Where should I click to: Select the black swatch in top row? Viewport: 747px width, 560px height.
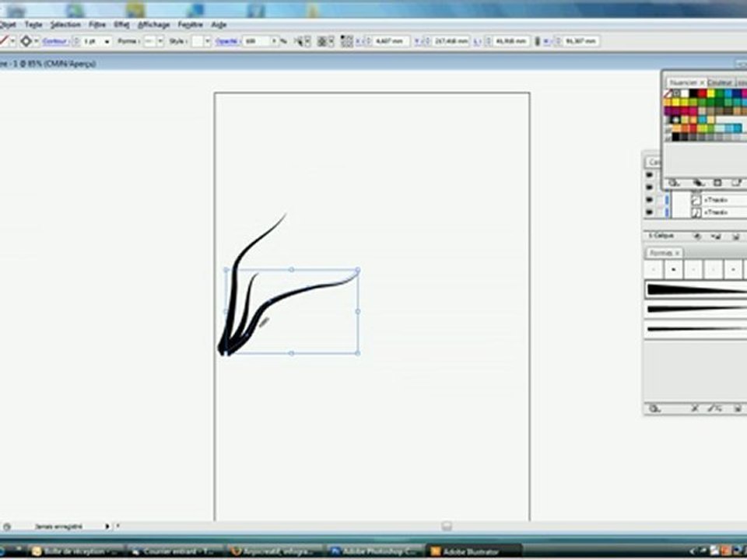[x=693, y=94]
